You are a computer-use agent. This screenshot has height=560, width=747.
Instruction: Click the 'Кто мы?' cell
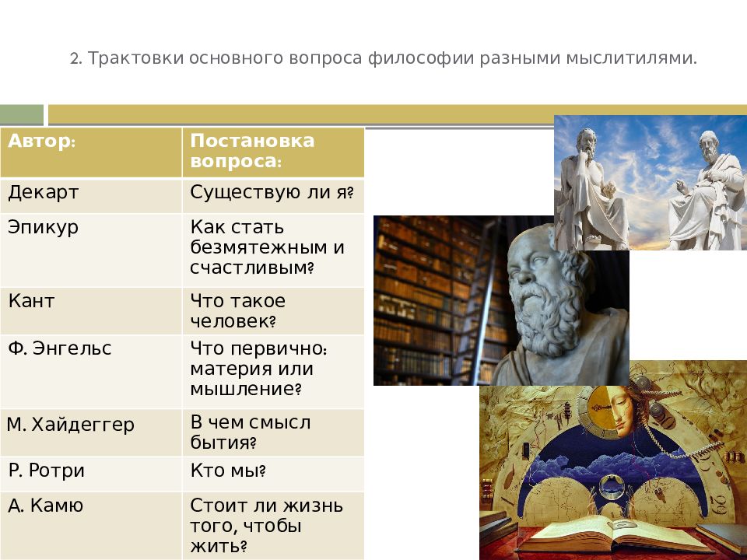272,473
